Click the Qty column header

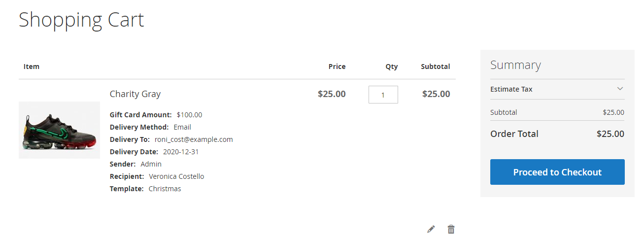(x=391, y=67)
